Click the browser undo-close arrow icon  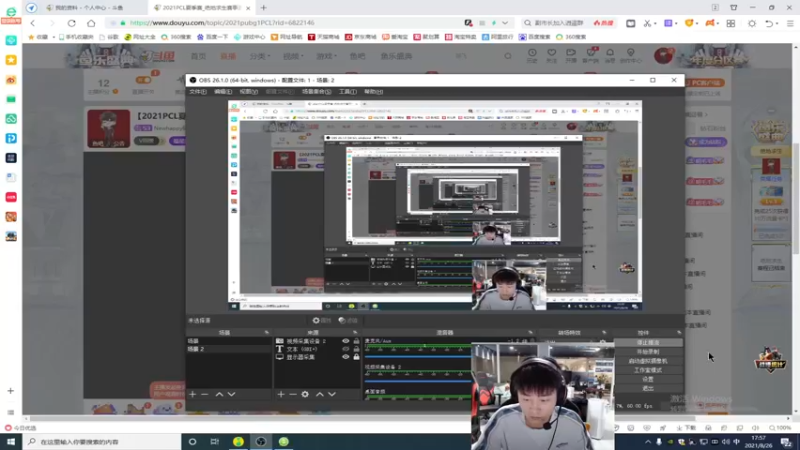769,23
